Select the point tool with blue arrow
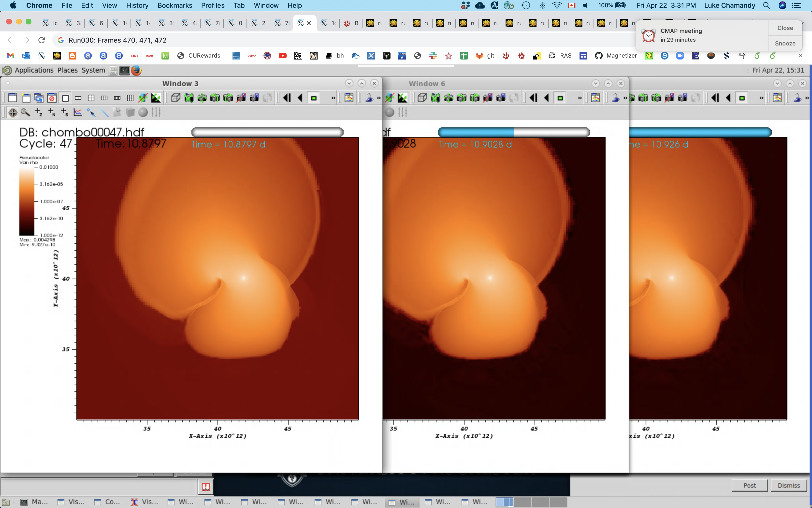The width and height of the screenshot is (812, 508). click(x=91, y=112)
